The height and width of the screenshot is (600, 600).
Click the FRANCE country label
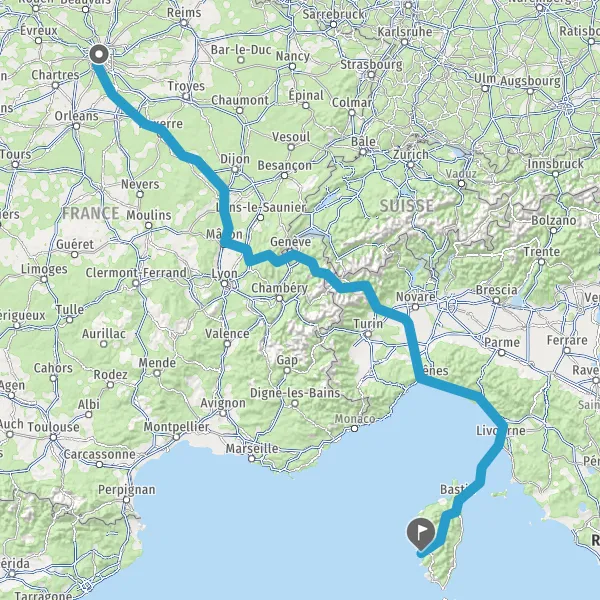point(91,214)
